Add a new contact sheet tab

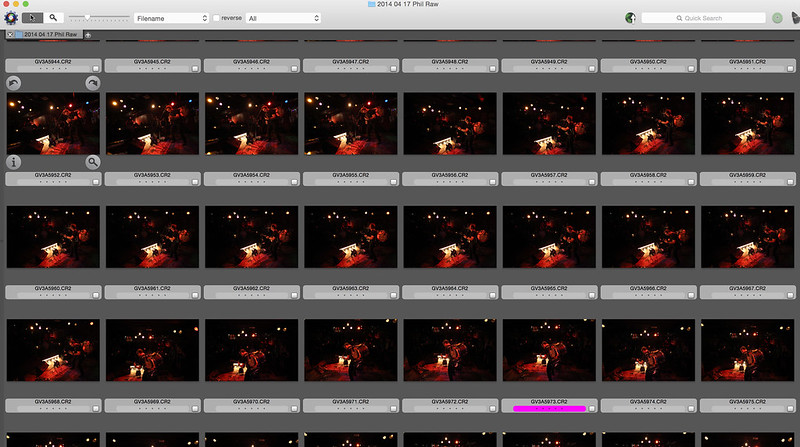pos(88,35)
